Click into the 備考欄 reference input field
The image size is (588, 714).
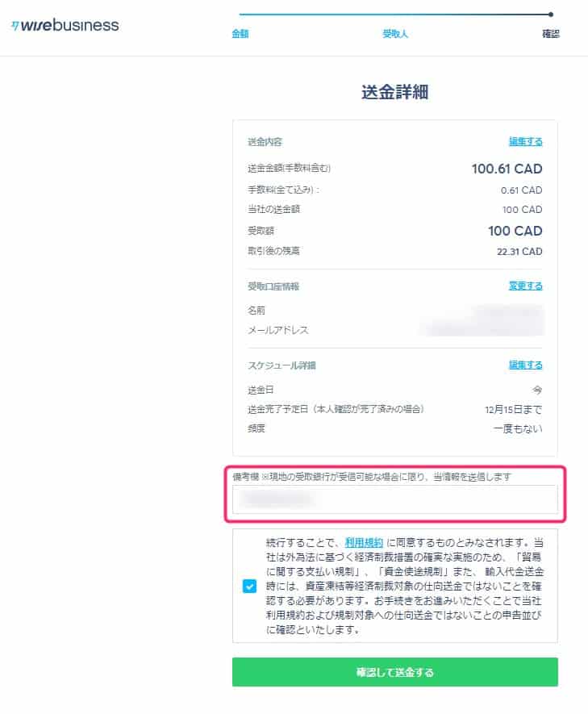[x=395, y=499]
